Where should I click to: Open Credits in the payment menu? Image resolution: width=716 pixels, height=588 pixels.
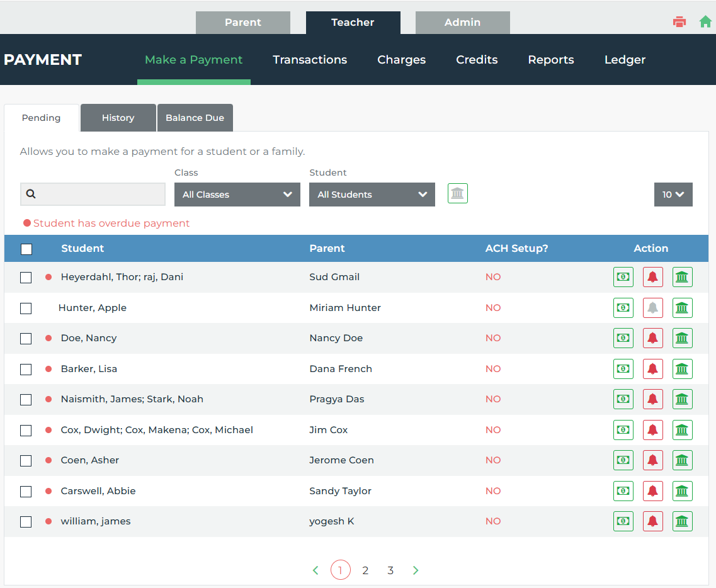pyautogui.click(x=477, y=60)
